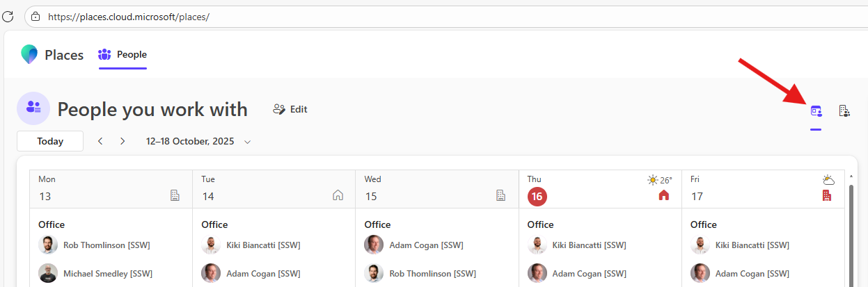Switch to the building view icon
Image resolution: width=868 pixels, height=287 pixels.
click(844, 111)
